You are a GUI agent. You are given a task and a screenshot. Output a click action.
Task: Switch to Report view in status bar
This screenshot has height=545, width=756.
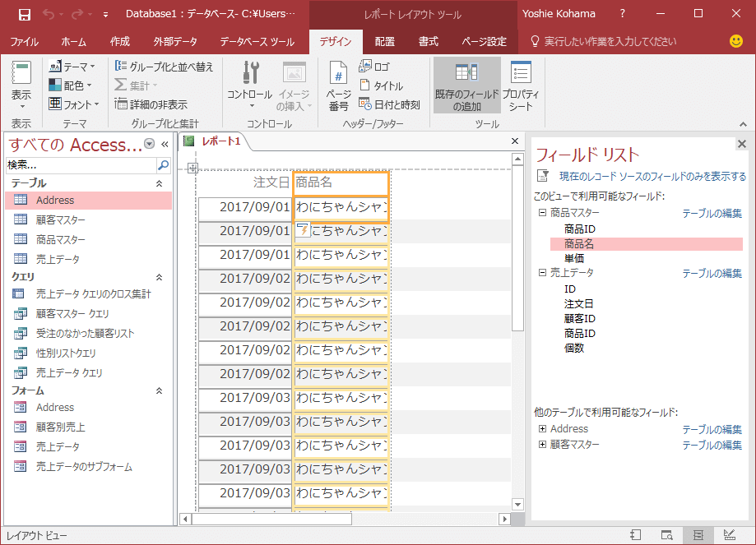click(635, 535)
